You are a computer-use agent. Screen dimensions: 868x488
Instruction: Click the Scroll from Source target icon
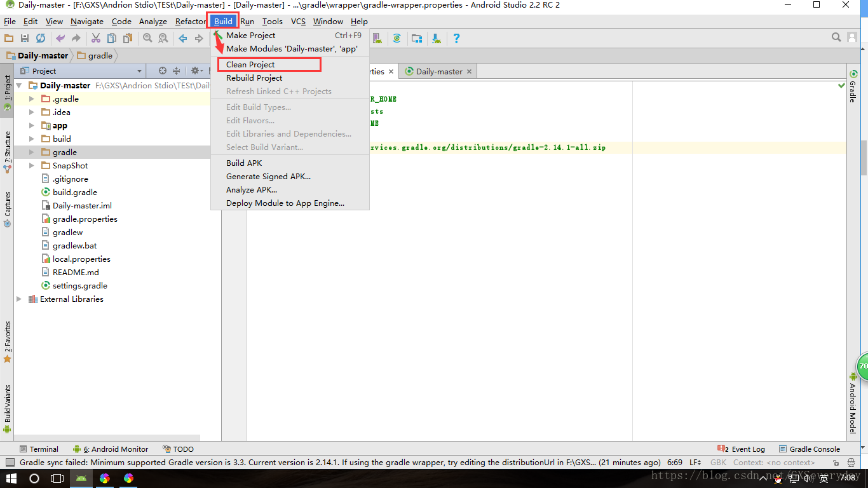coord(163,71)
